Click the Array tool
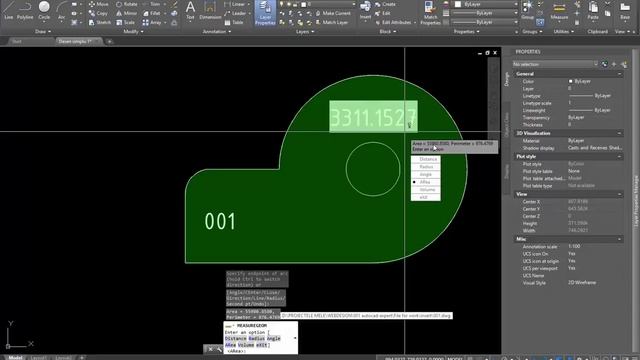The image size is (640, 360). pos(152,22)
